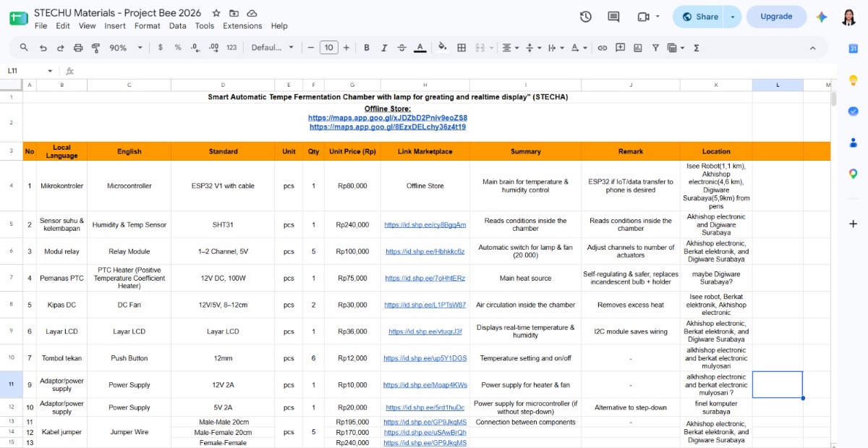The height and width of the screenshot is (448, 868).
Task: Open first maps link xJDZbD2Pniv9eoZS8
Action: 388,118
